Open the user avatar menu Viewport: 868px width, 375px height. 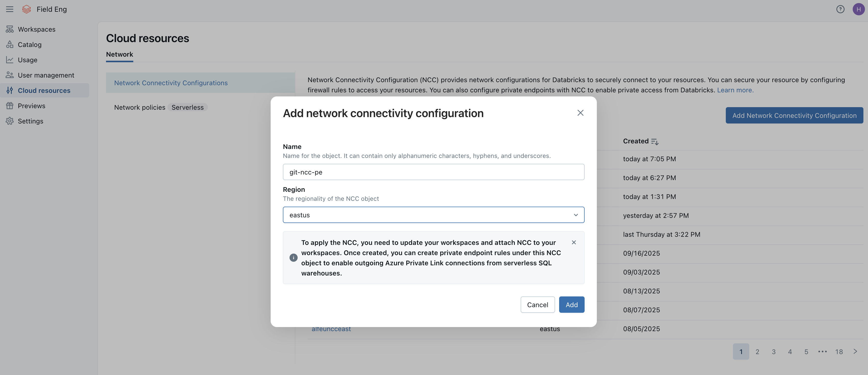pyautogui.click(x=858, y=9)
